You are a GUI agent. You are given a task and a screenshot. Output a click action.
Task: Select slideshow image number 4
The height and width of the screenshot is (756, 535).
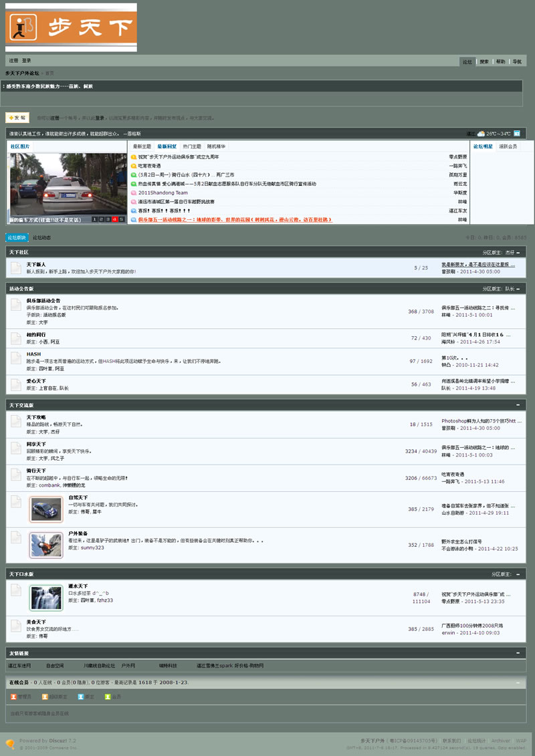click(x=114, y=219)
